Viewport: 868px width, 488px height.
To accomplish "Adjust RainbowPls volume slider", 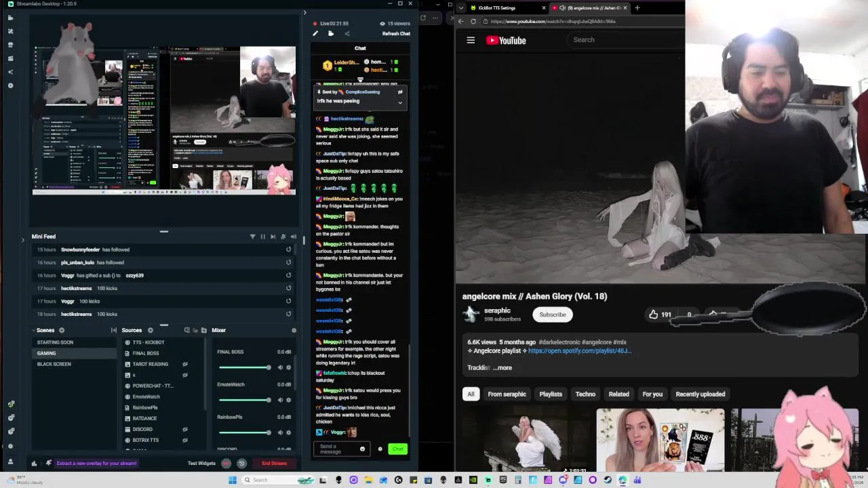I will [x=244, y=432].
